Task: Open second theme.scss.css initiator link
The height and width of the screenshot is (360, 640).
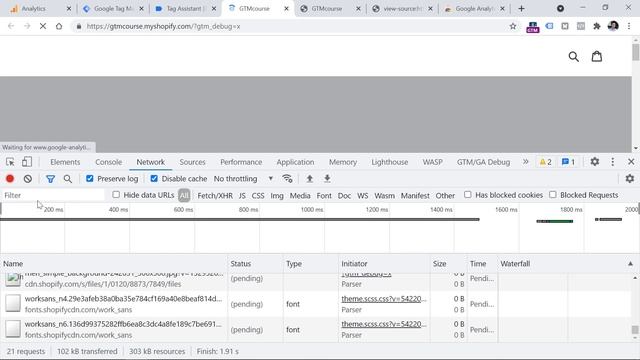Action: coord(384,324)
